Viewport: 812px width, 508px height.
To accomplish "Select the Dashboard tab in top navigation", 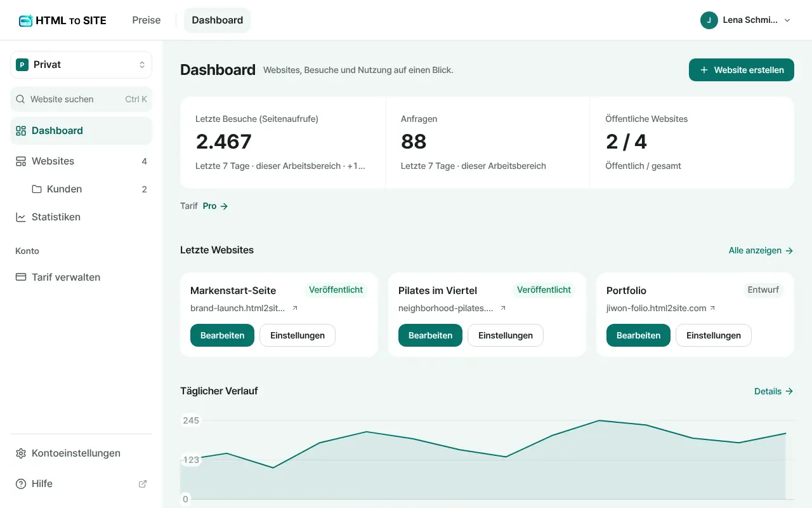I will point(218,20).
